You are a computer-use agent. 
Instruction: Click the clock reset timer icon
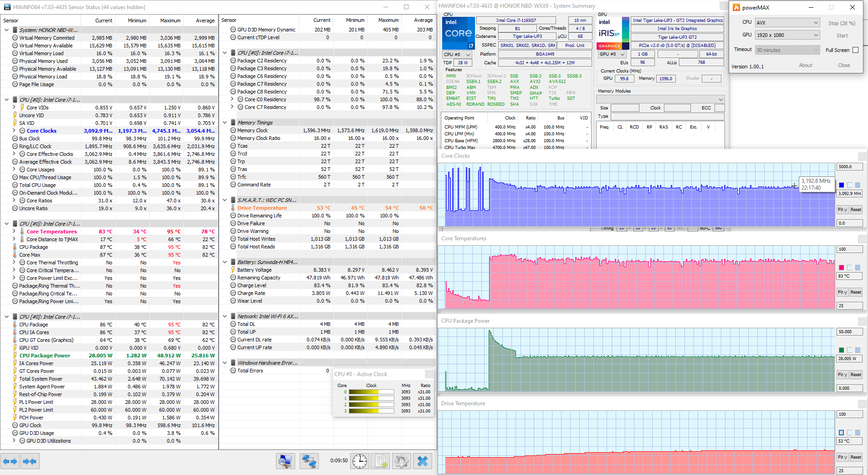coord(359,461)
